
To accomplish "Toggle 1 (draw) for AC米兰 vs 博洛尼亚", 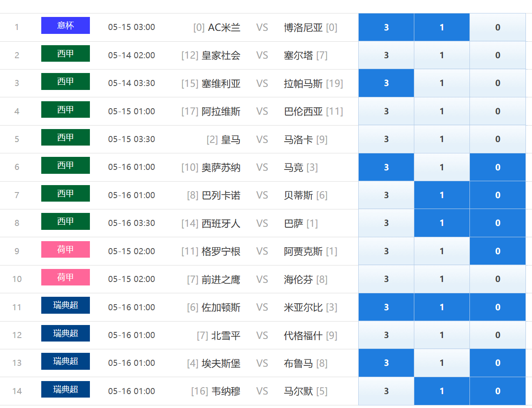I will 442,27.
